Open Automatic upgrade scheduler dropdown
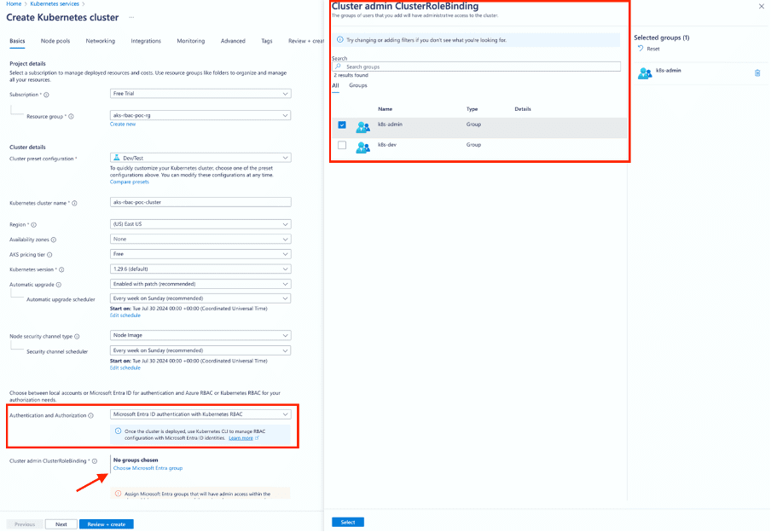 click(x=200, y=298)
